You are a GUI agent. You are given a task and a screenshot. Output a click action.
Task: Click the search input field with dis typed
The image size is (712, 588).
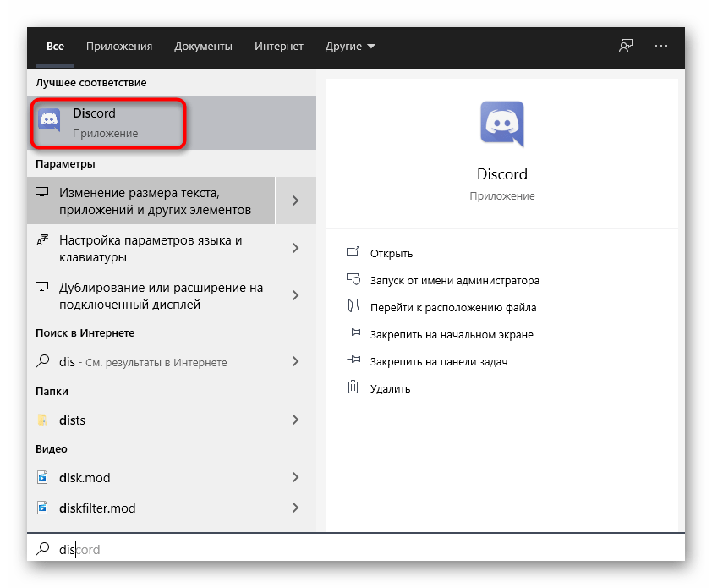pos(355,549)
